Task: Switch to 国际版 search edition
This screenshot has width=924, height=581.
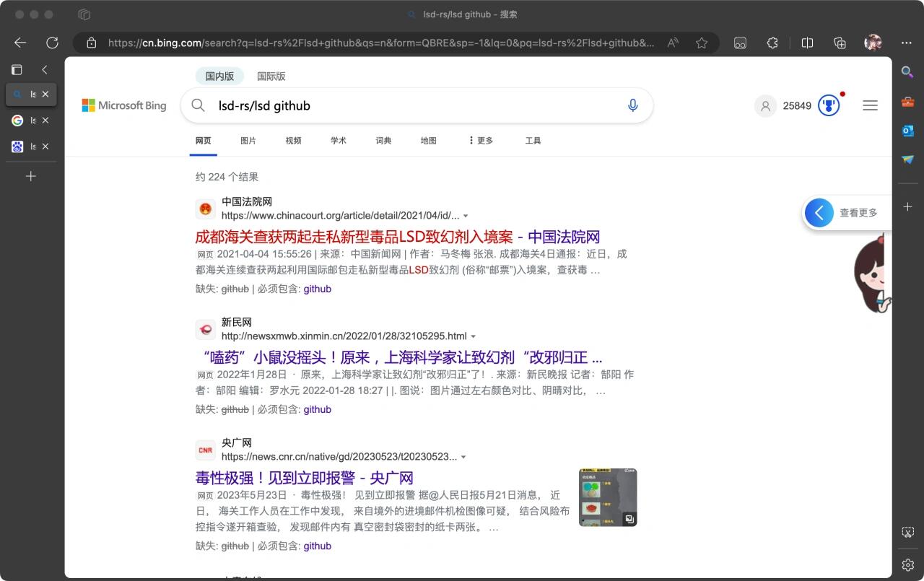Action: coord(271,76)
